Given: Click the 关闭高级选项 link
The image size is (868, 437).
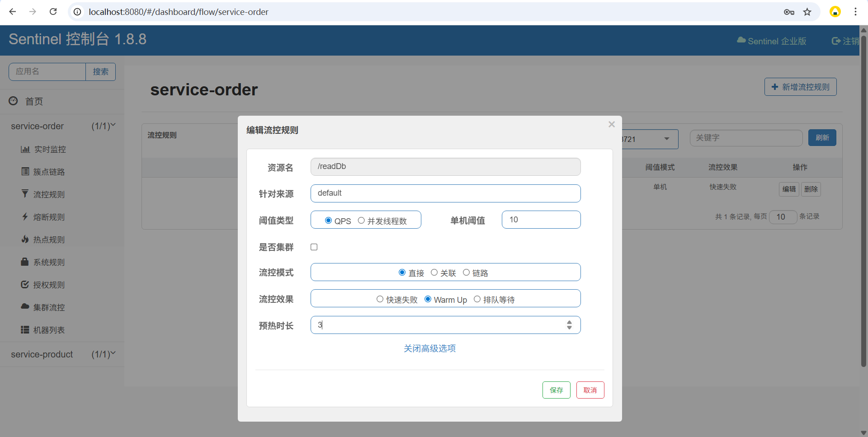Looking at the screenshot, I should [429, 348].
